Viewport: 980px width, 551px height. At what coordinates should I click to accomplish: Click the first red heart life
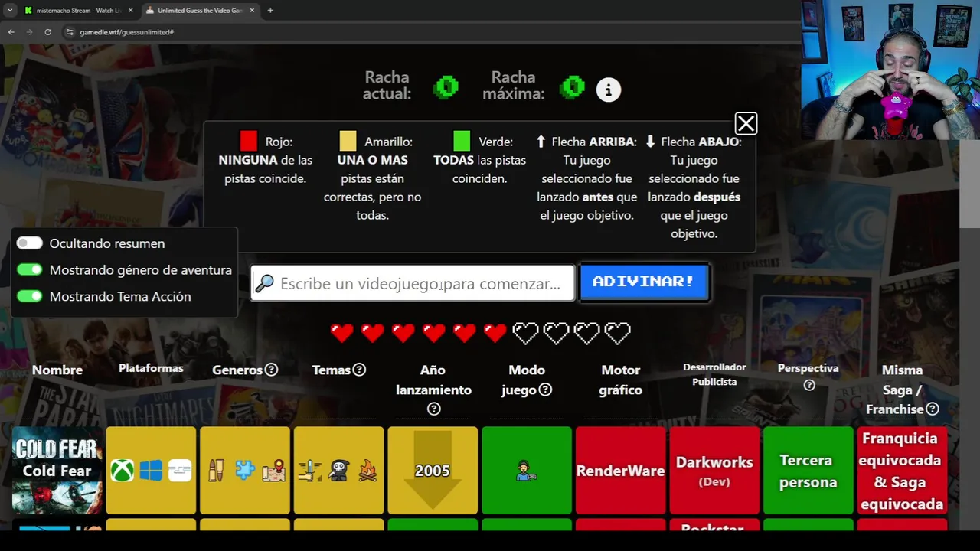pyautogui.click(x=342, y=333)
